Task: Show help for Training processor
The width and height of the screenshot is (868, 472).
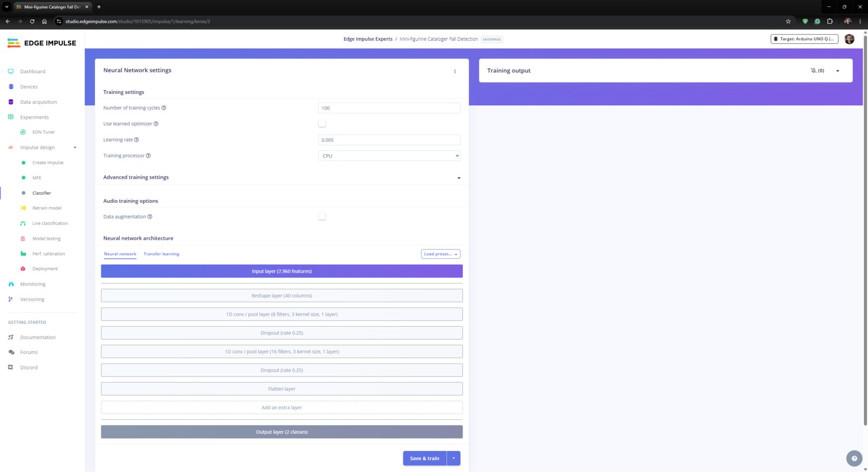Action: (148, 155)
